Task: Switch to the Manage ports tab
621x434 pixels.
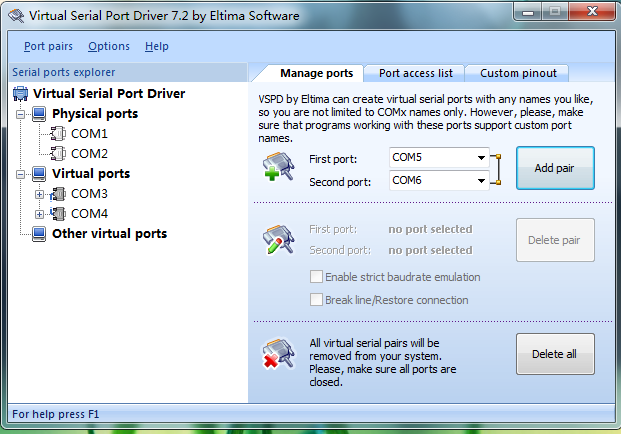Action: [x=316, y=73]
